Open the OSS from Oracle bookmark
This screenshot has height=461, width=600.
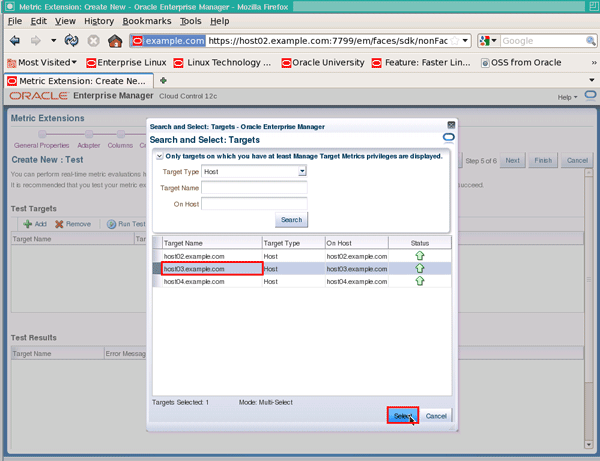(521, 62)
